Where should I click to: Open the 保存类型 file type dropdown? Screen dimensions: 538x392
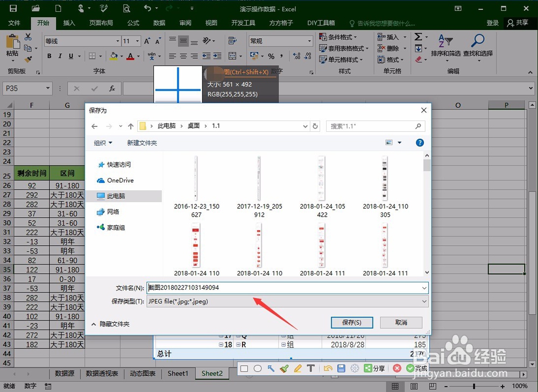click(424, 302)
